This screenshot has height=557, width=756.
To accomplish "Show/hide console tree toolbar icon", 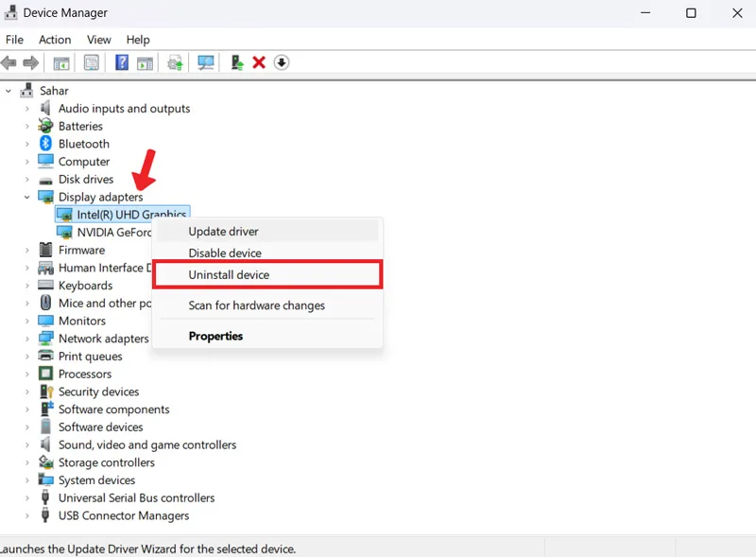I will (x=61, y=62).
